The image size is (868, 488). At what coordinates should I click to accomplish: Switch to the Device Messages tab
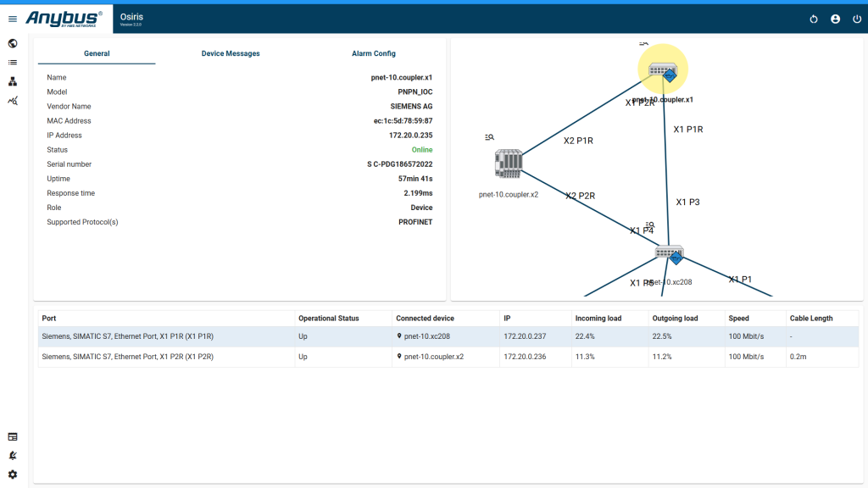(x=231, y=53)
